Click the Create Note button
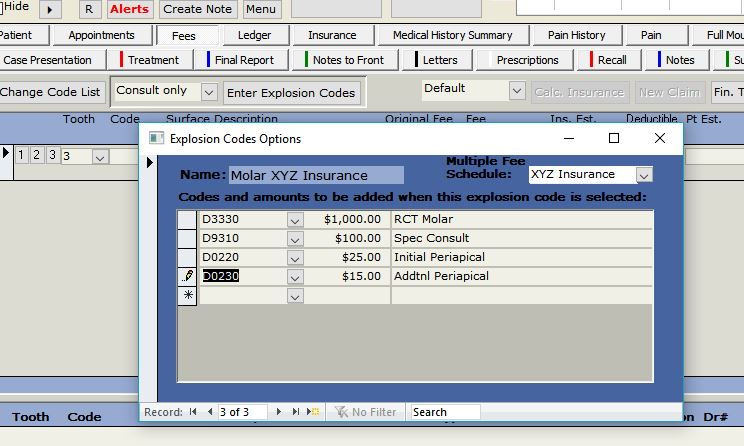The image size is (744, 446). tap(197, 9)
